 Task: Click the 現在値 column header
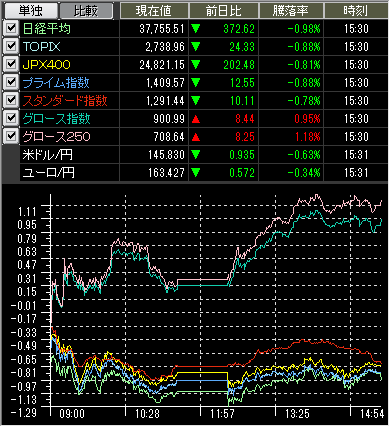154,11
